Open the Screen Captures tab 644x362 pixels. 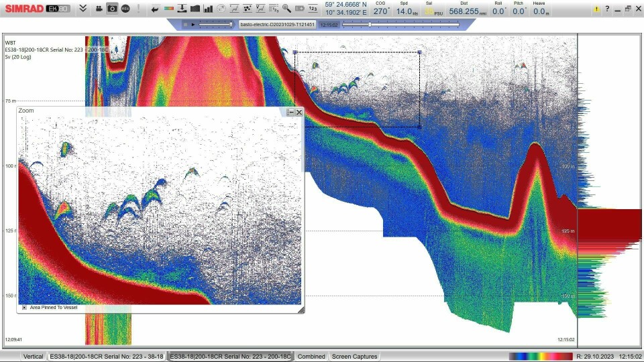tap(354, 356)
